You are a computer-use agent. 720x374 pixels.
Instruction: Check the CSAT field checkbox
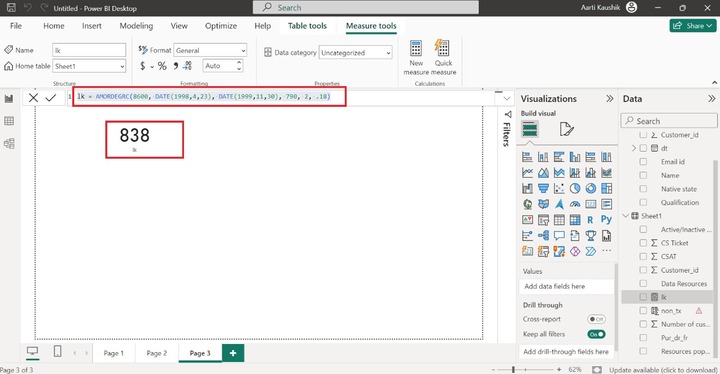643,256
